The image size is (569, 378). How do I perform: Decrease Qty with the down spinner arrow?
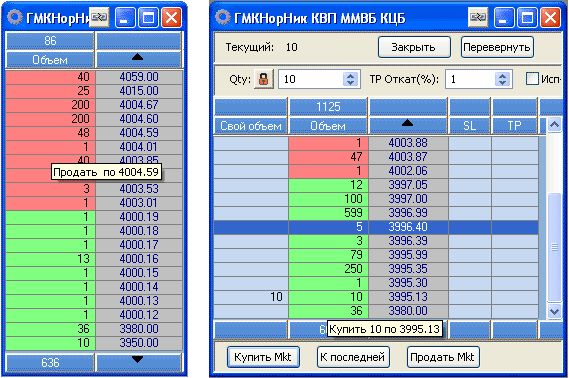(x=351, y=83)
